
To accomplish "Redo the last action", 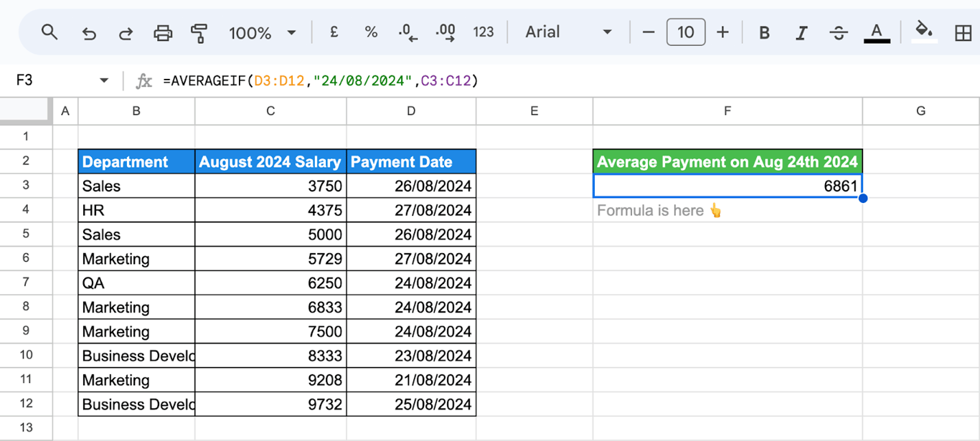I will [x=126, y=32].
